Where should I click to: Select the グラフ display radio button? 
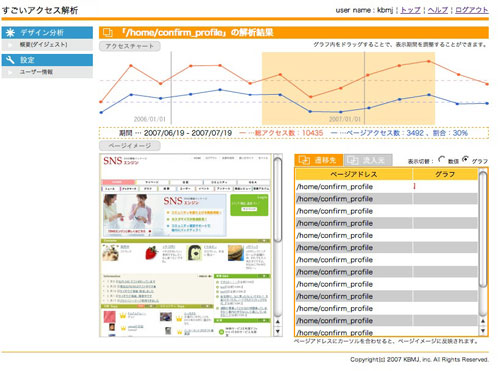point(465,159)
